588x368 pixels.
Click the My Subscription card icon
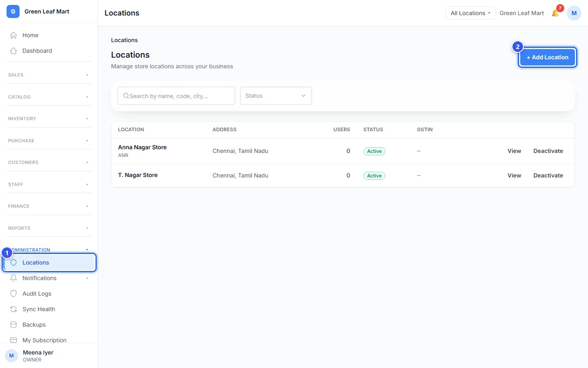[13, 340]
